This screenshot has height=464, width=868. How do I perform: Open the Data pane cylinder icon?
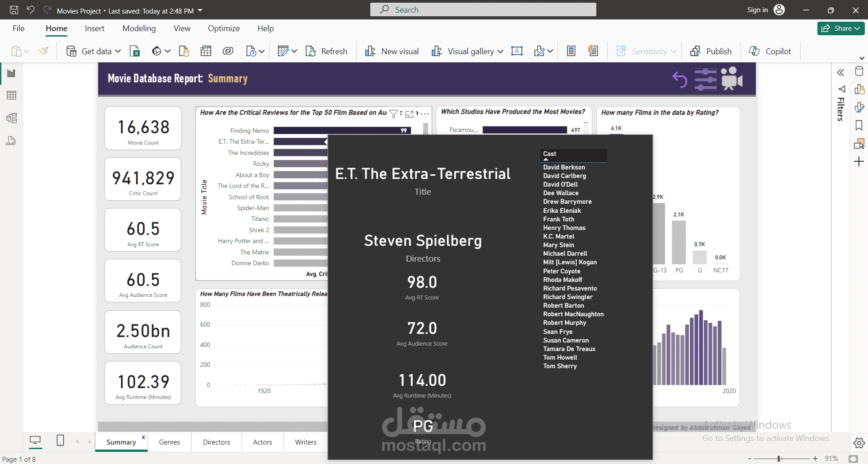coord(859,71)
